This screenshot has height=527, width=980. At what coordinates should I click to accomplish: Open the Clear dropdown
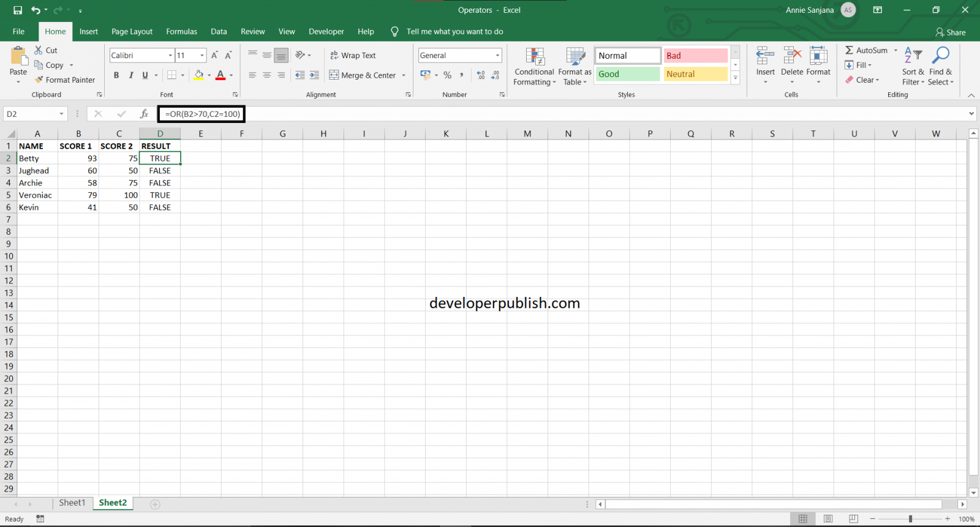click(x=862, y=80)
